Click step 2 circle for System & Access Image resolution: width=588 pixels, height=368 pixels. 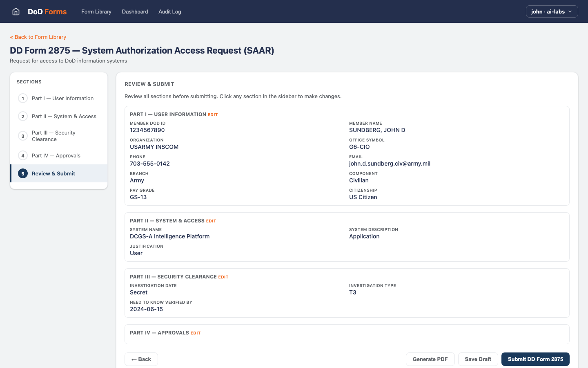click(23, 117)
